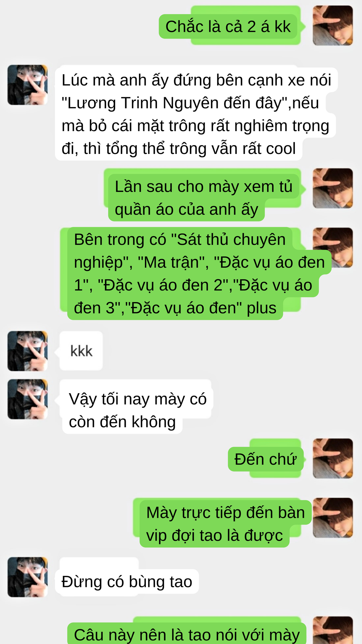This screenshot has width=362, height=644.
Task: Select the message "Chắc là cả 2 á kk"
Action: click(x=228, y=26)
